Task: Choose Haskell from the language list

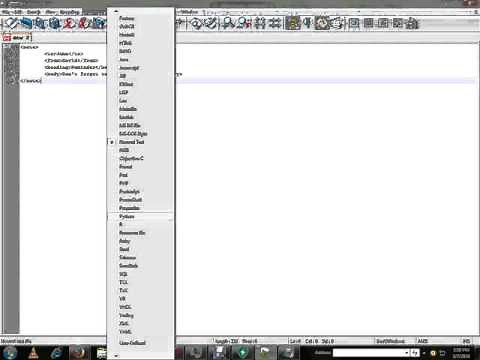Action: click(140, 35)
